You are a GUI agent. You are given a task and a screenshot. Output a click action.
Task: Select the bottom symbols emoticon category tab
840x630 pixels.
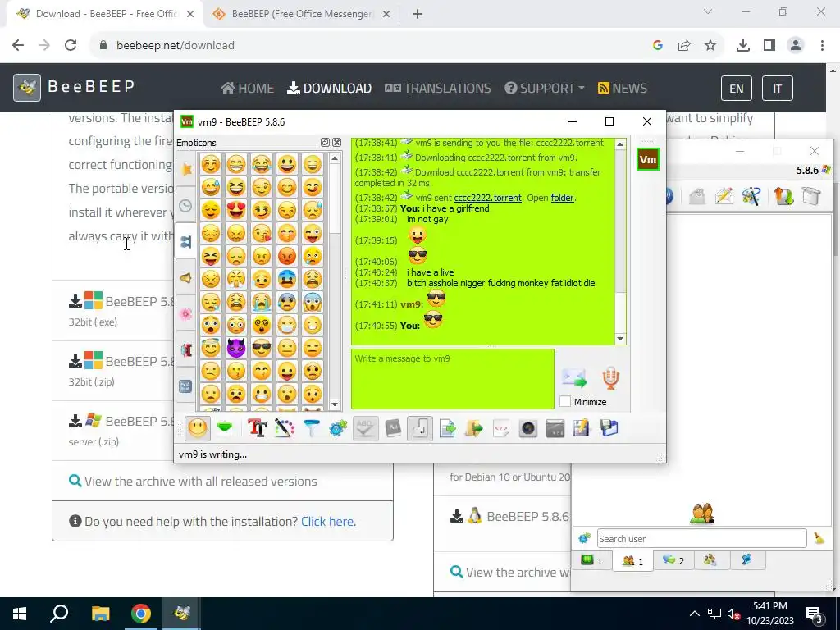(186, 386)
